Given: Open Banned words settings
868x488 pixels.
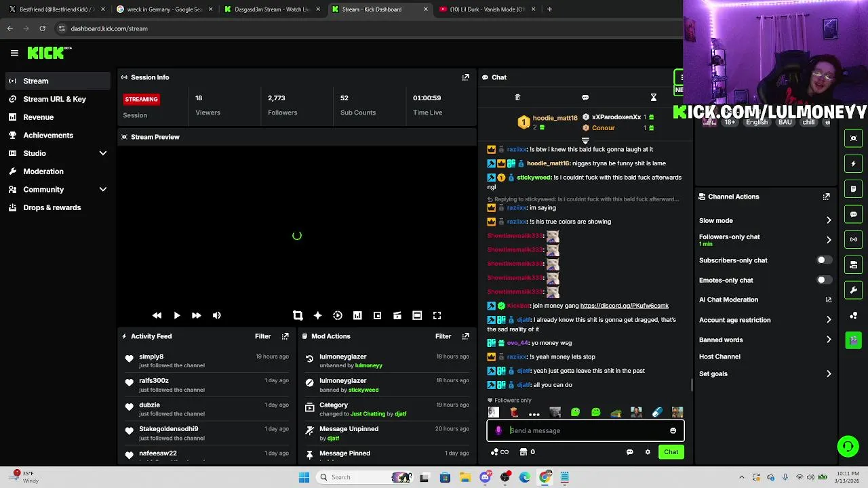Looking at the screenshot, I should (x=765, y=340).
